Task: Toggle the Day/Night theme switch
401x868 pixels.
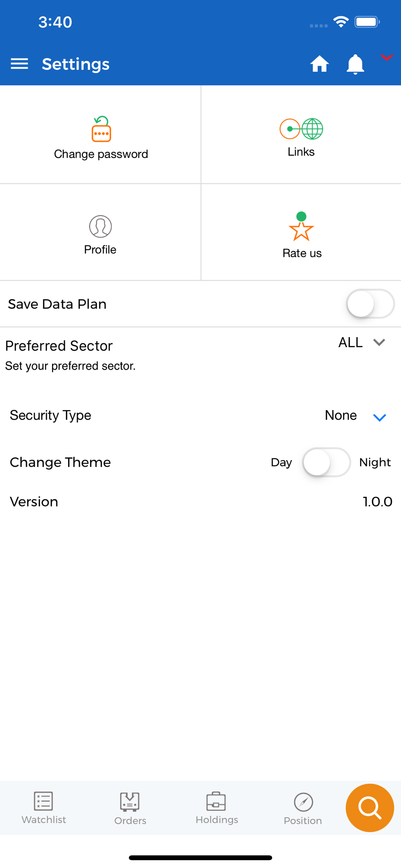Action: tap(326, 462)
